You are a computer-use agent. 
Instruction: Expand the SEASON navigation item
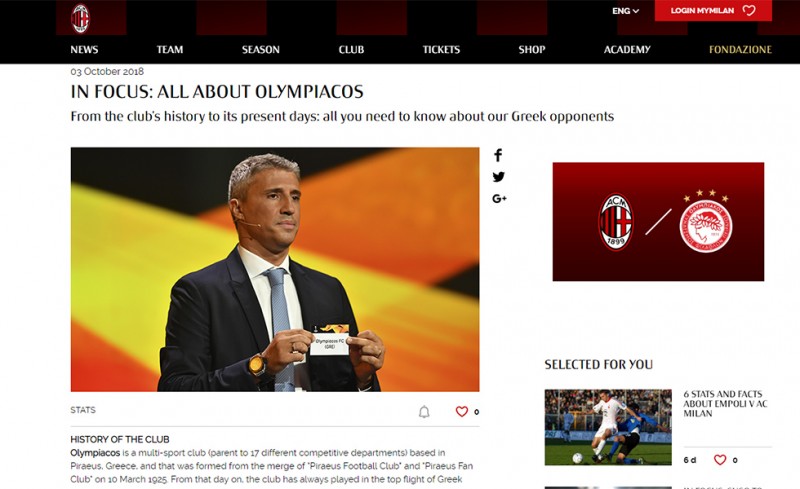(261, 50)
